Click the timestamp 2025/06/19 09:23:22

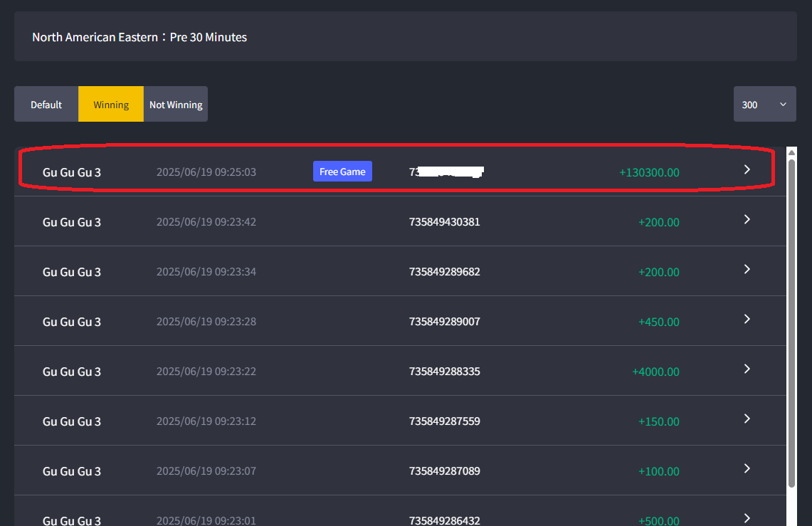pos(206,372)
